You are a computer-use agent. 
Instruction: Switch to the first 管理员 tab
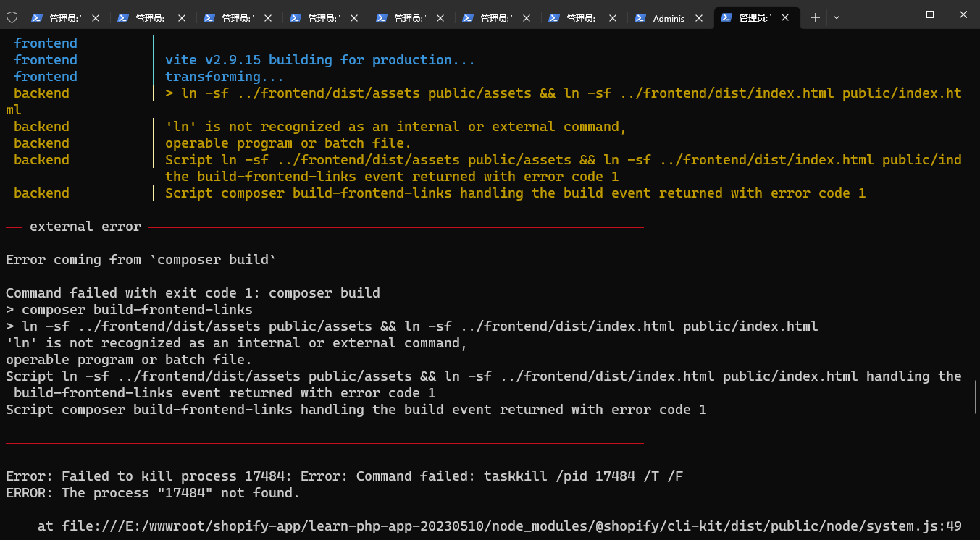tap(66, 18)
